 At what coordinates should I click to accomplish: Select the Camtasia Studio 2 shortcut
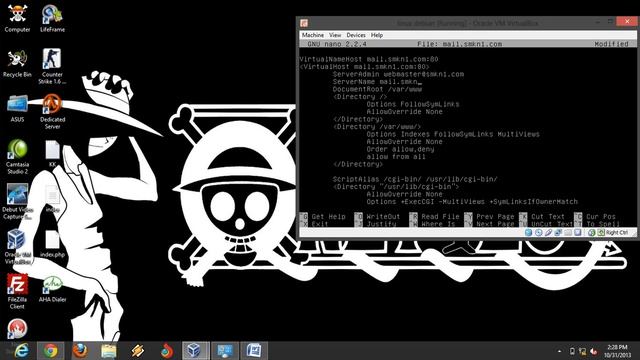(17, 157)
